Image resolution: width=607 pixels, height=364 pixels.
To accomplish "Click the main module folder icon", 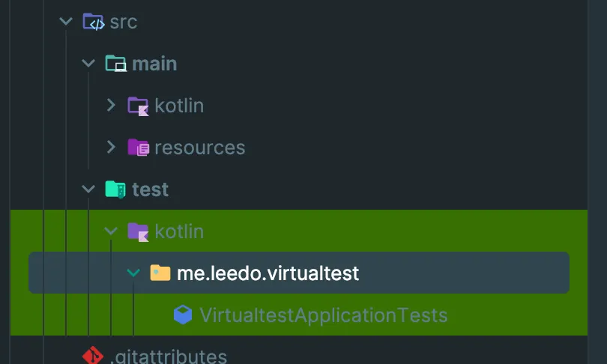I will 116,64.
